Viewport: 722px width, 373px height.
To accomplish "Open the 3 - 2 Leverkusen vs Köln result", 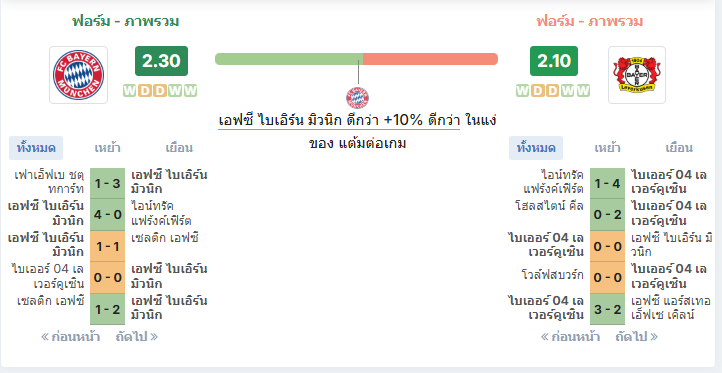I will pyautogui.click(x=607, y=309).
